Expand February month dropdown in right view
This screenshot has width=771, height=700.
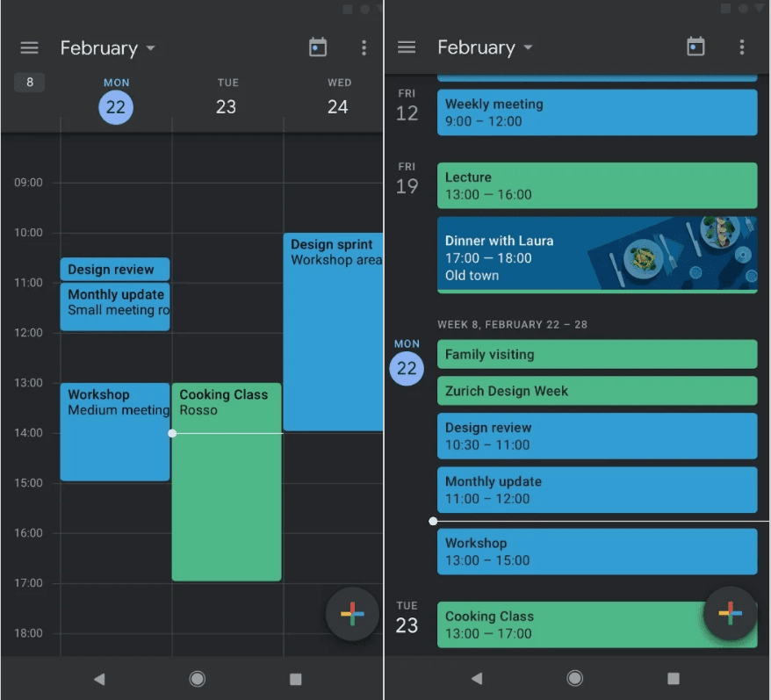pyautogui.click(x=485, y=47)
